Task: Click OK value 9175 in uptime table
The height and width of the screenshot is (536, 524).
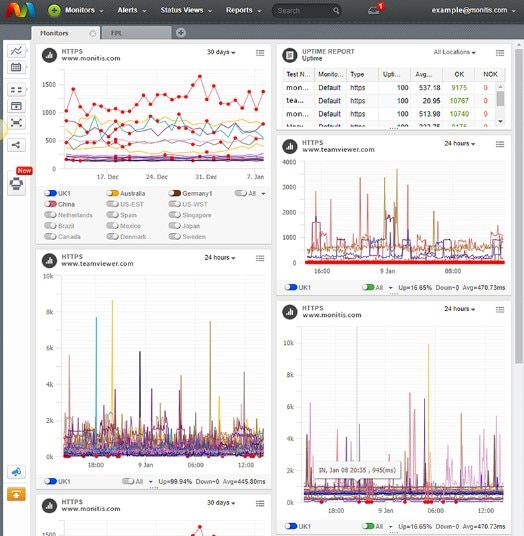Action: tap(459, 88)
